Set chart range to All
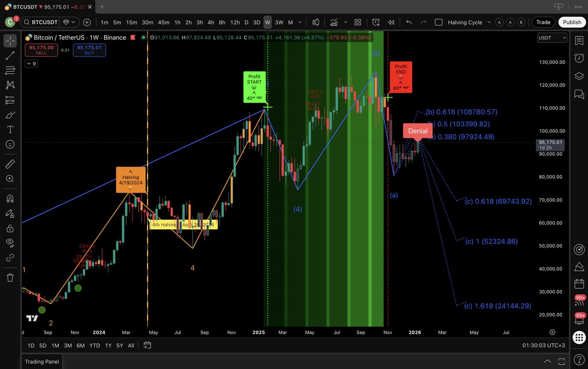 [131, 345]
